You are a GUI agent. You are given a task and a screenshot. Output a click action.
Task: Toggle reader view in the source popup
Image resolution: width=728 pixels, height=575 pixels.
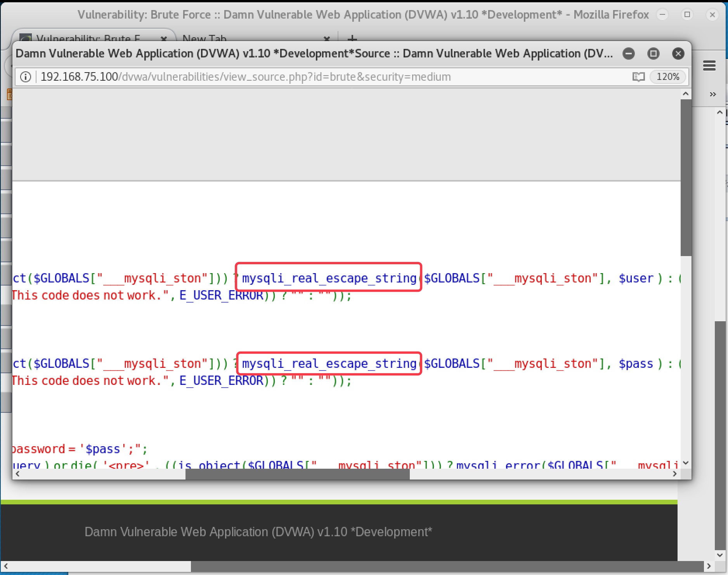coord(638,77)
